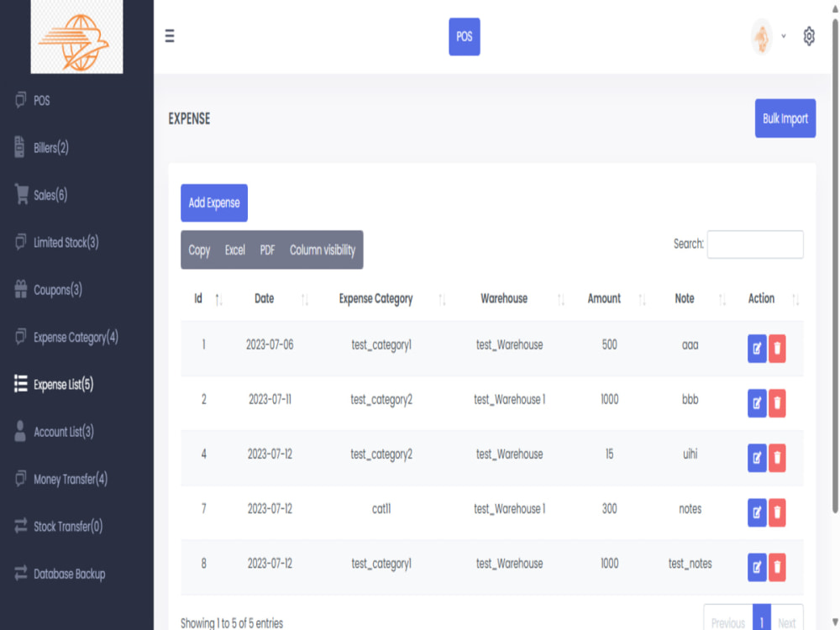Expand the profile dropdown chevron
The width and height of the screenshot is (840, 630).
click(x=783, y=36)
